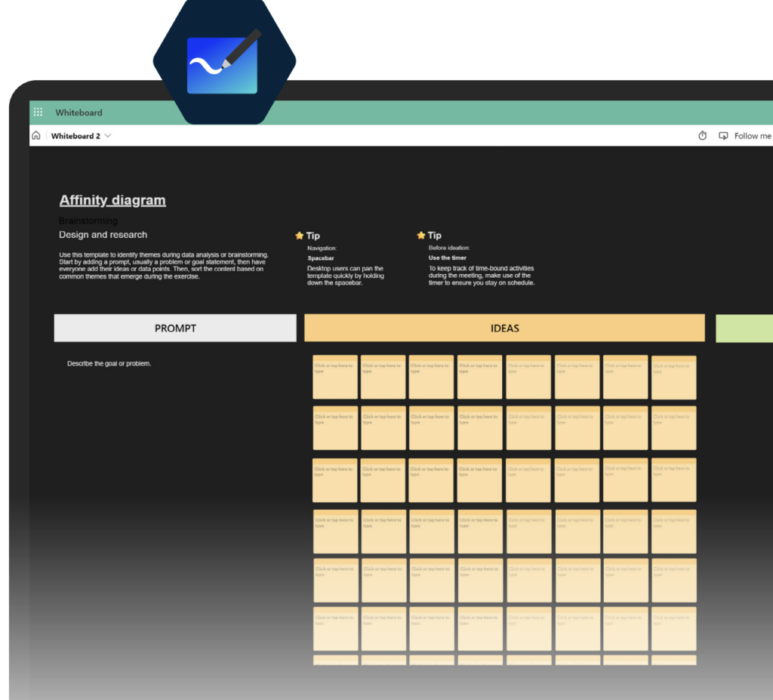Select the IDEAS column header
The width and height of the screenshot is (773, 700).
(x=504, y=328)
